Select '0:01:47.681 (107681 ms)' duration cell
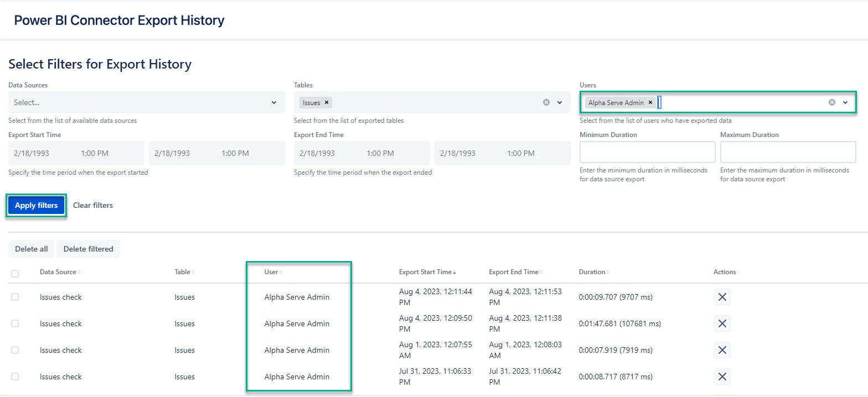868x397 pixels. [619, 323]
